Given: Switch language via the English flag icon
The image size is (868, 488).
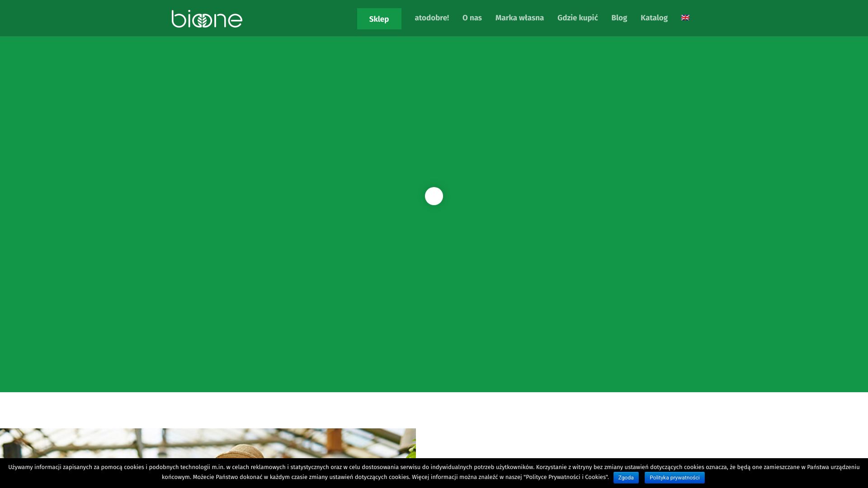Looking at the screenshot, I should [x=685, y=18].
